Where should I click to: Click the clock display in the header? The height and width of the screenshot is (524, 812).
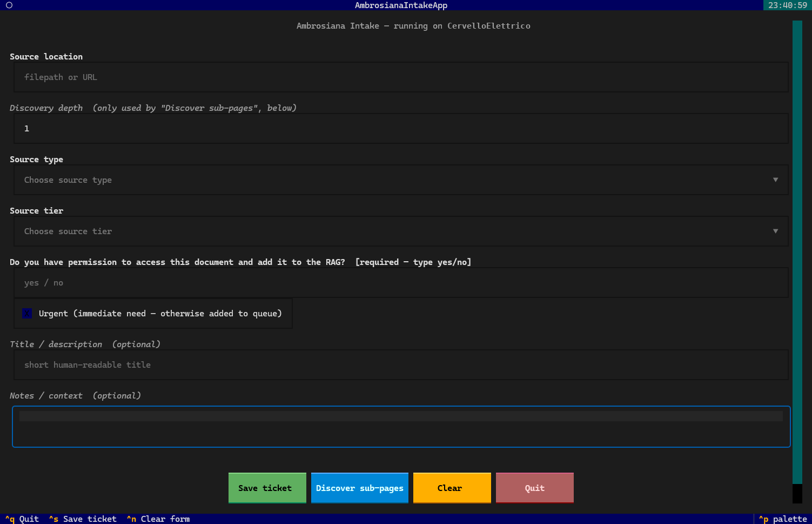coord(788,5)
